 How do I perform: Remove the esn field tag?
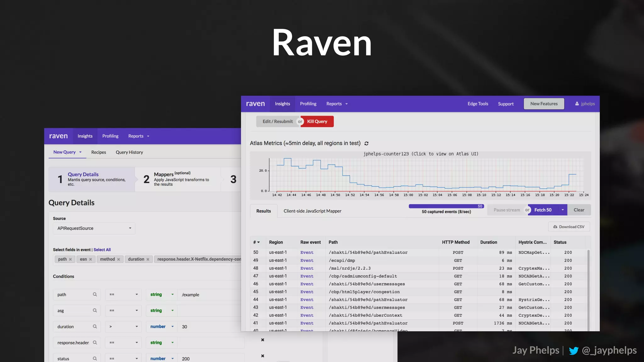pos(91,259)
